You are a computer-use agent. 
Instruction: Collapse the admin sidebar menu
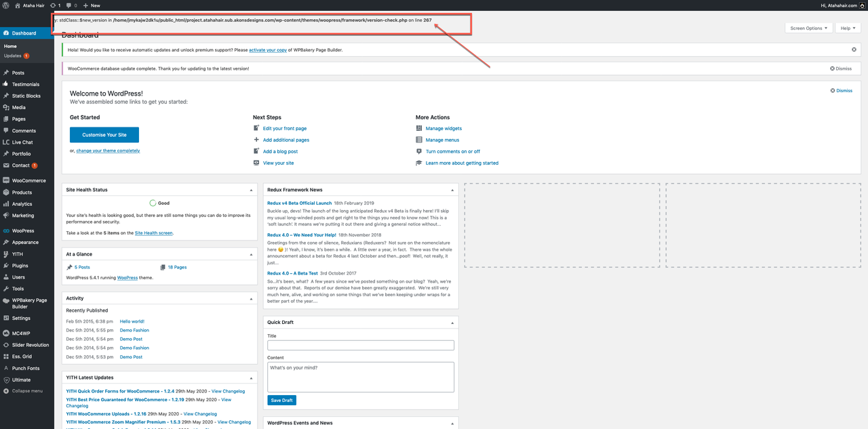[23, 391]
